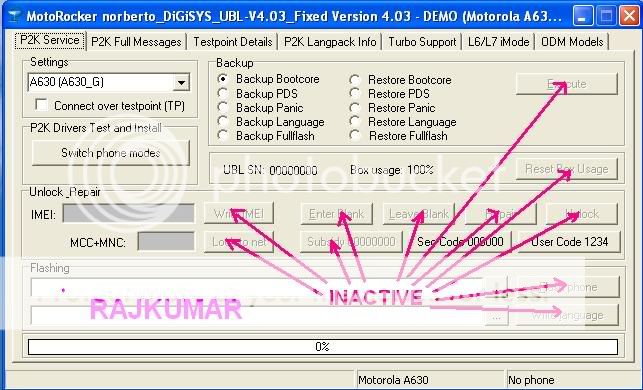
Task: Click the Write IMEI button
Action: click(239, 214)
